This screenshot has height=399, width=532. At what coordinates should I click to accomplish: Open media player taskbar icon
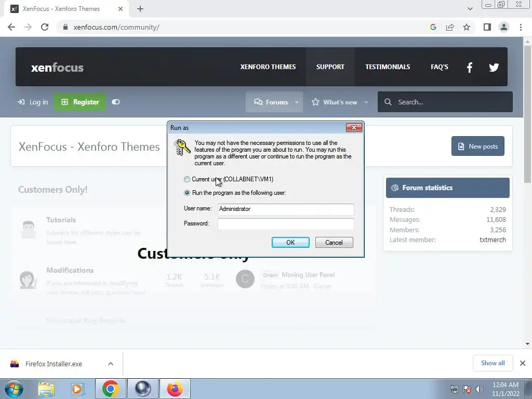[77, 389]
